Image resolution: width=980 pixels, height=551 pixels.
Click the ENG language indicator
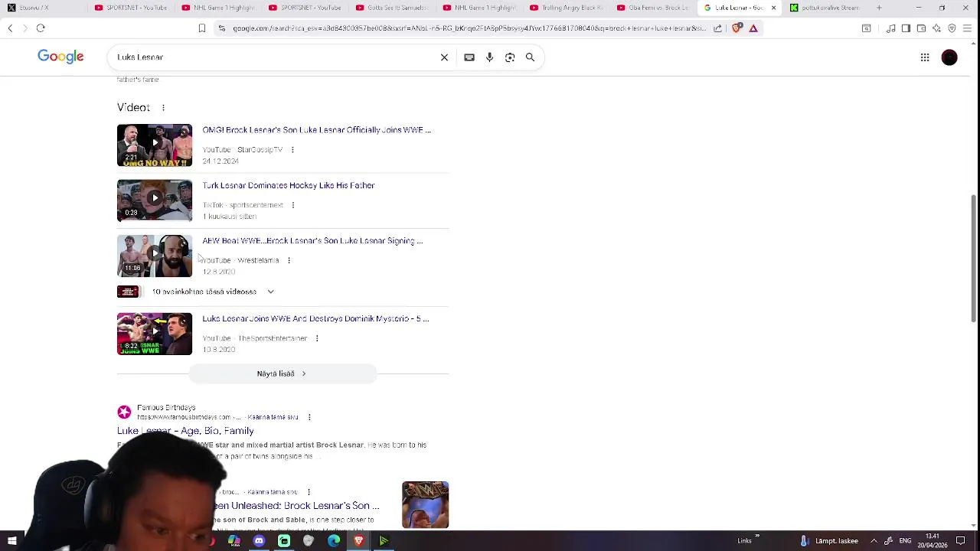tap(905, 541)
